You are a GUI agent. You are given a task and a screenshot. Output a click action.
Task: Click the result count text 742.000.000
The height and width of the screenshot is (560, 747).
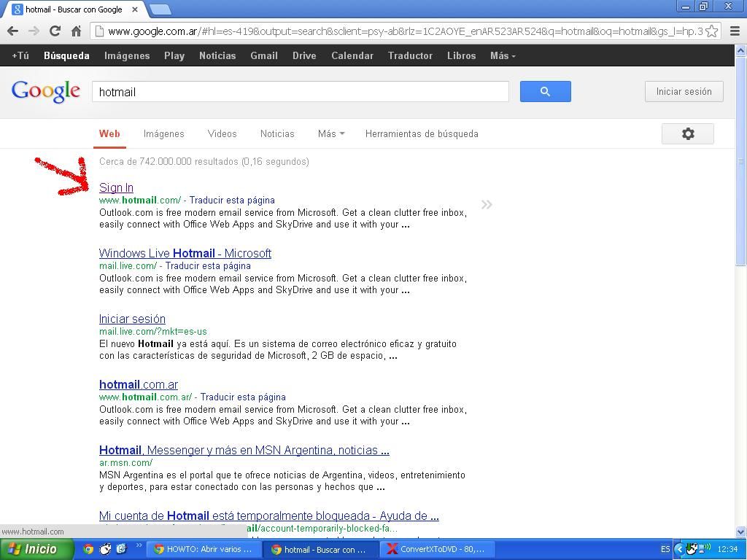(x=204, y=162)
